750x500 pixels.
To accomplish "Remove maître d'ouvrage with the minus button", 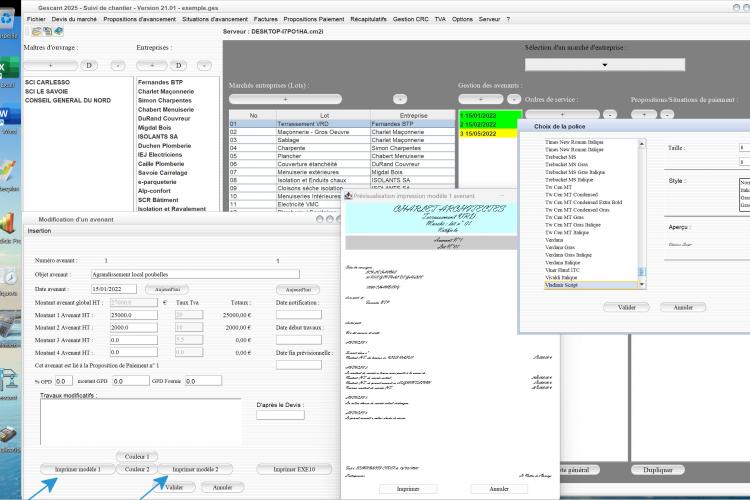I will pos(118,66).
